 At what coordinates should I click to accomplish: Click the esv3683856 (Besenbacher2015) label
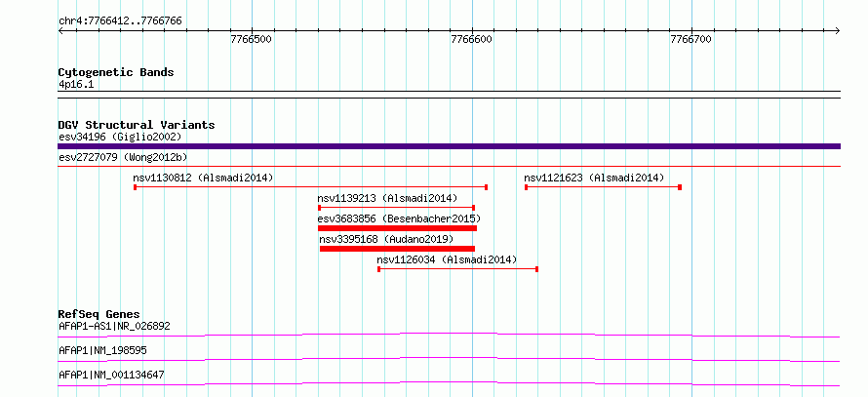click(x=400, y=218)
